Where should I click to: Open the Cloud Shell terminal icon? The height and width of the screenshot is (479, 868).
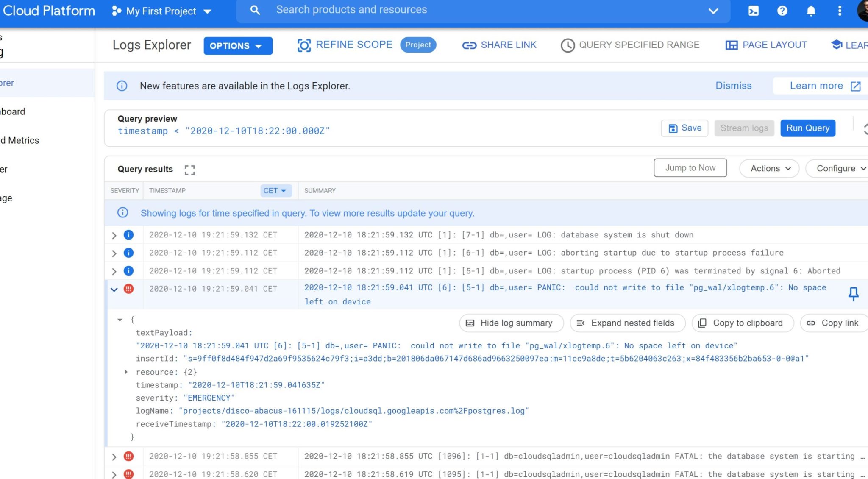(753, 11)
